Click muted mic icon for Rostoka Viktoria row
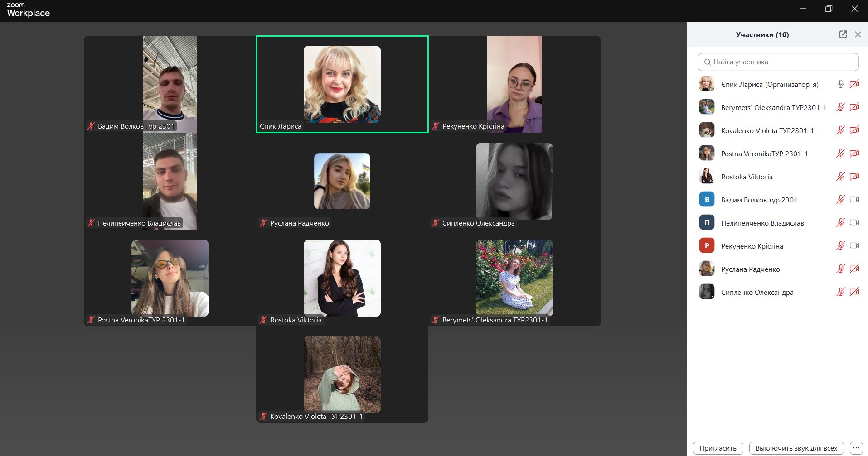Image resolution: width=868 pixels, height=456 pixels. tap(840, 177)
